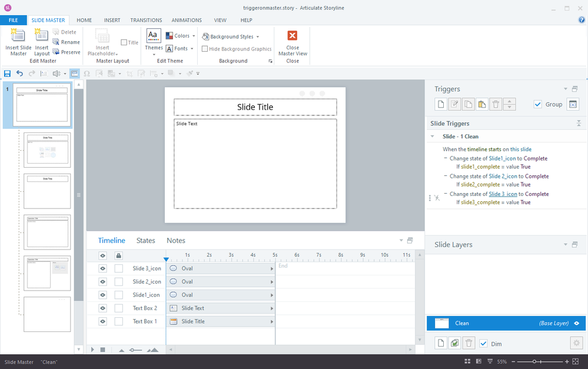Image resolution: width=588 pixels, height=369 pixels.
Task: Create a new trigger in Triggers panel
Action: [x=440, y=104]
